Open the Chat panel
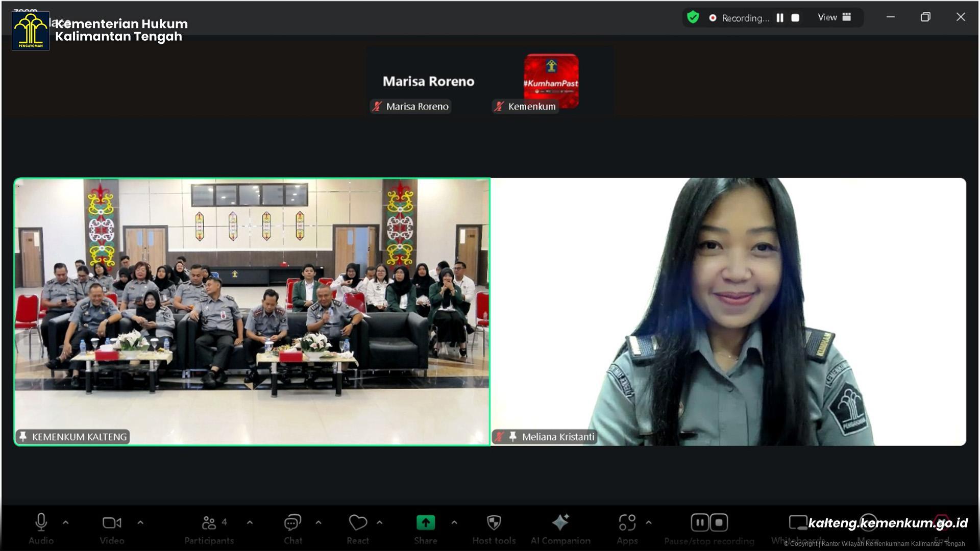The width and height of the screenshot is (980, 551). click(x=292, y=522)
